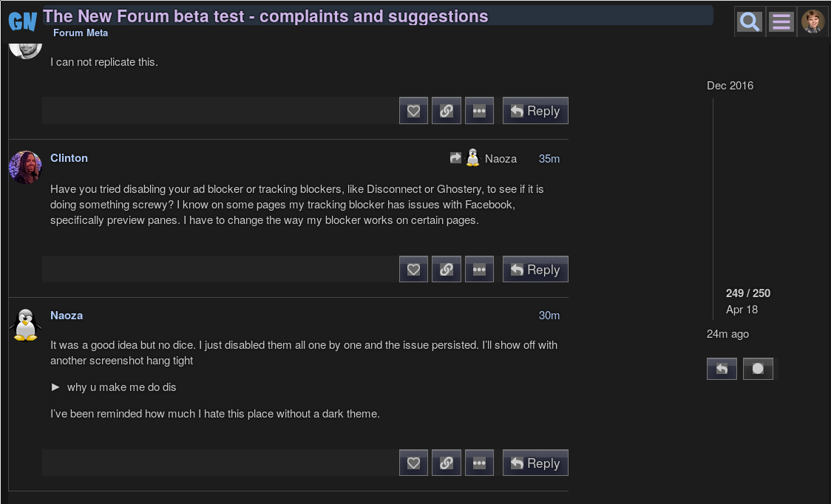
Task: Show the post Clinton replied to (Naoza)
Action: (484, 158)
